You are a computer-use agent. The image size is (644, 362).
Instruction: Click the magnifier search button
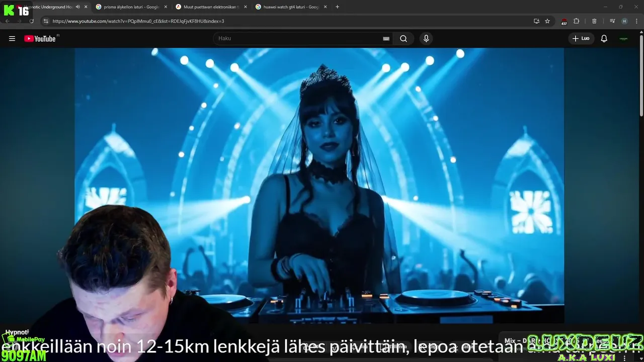[404, 39]
